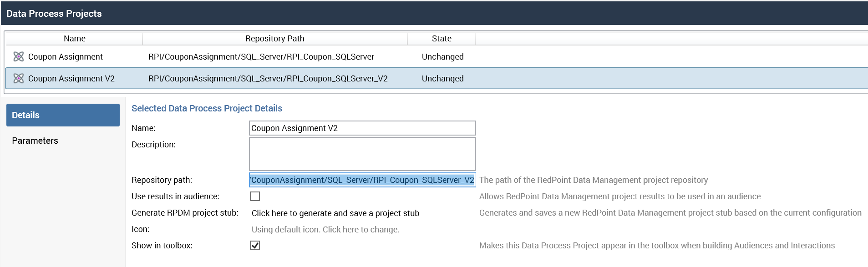868x267 pixels.
Task: Click Unchanged state of Coupon Assignment V2
Action: click(442, 78)
